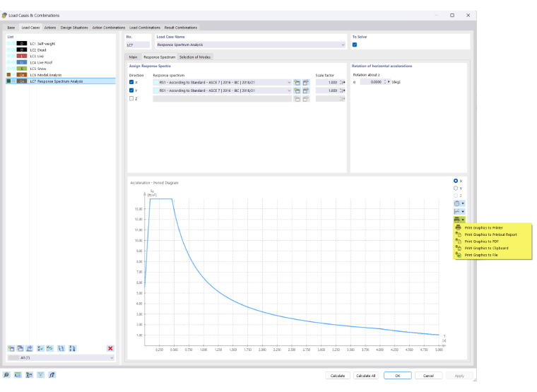Open the Load Case Name dropdown
The width and height of the screenshot is (537, 392).
point(343,44)
